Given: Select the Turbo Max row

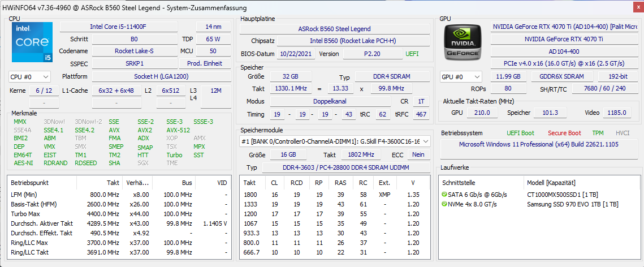Looking at the screenshot, I should 119,214.
